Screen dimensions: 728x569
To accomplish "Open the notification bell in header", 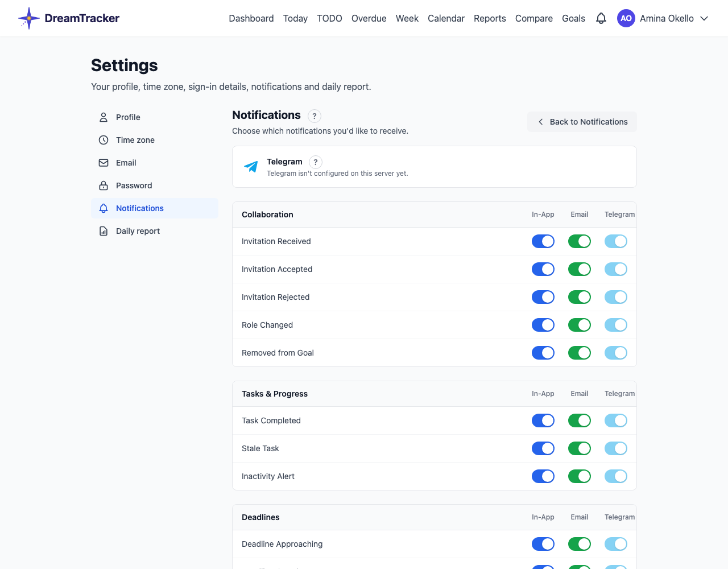I will pos(601,18).
